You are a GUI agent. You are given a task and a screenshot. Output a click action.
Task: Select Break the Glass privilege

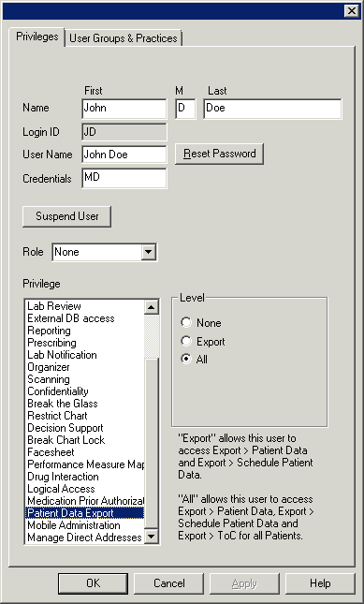pyautogui.click(x=84, y=404)
